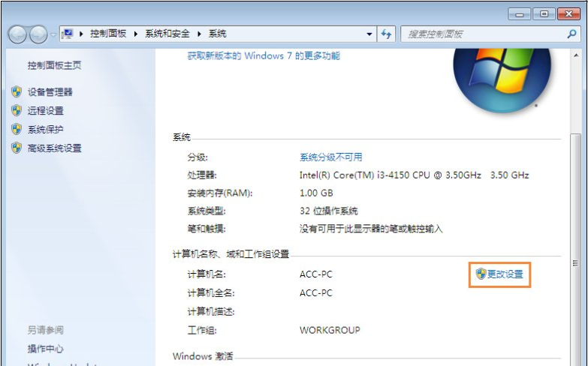Click the shield icon beside 设备管理器

click(x=17, y=91)
